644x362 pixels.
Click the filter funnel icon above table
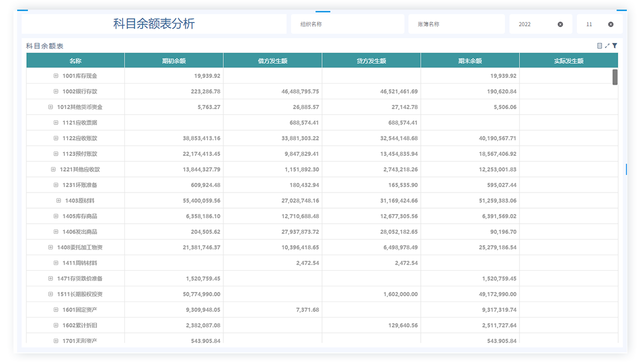tap(615, 46)
